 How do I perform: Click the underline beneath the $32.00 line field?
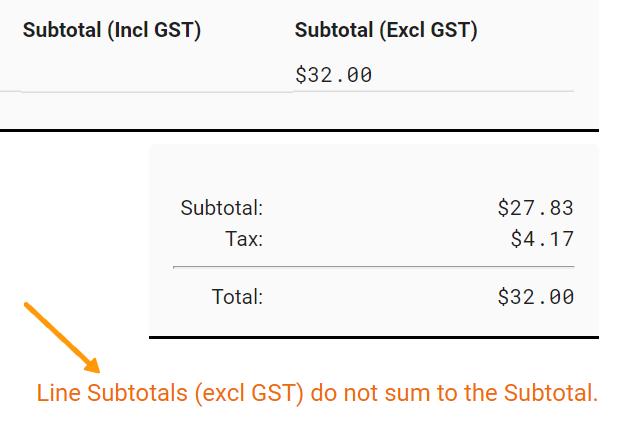pos(434,92)
